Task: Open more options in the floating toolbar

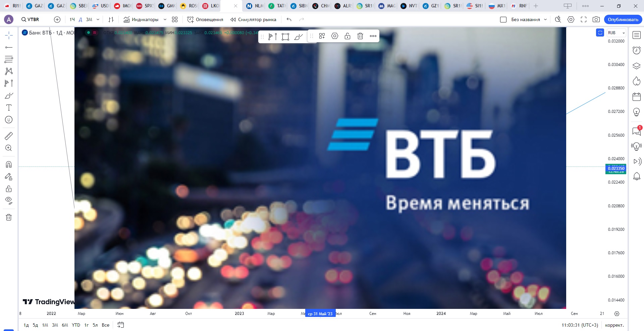Action: pyautogui.click(x=373, y=36)
